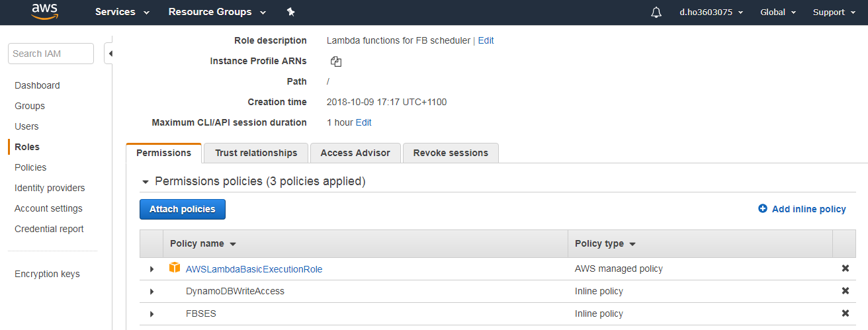The width and height of the screenshot is (868, 330).
Task: Click in the Search IAM field
Action: pos(51,54)
